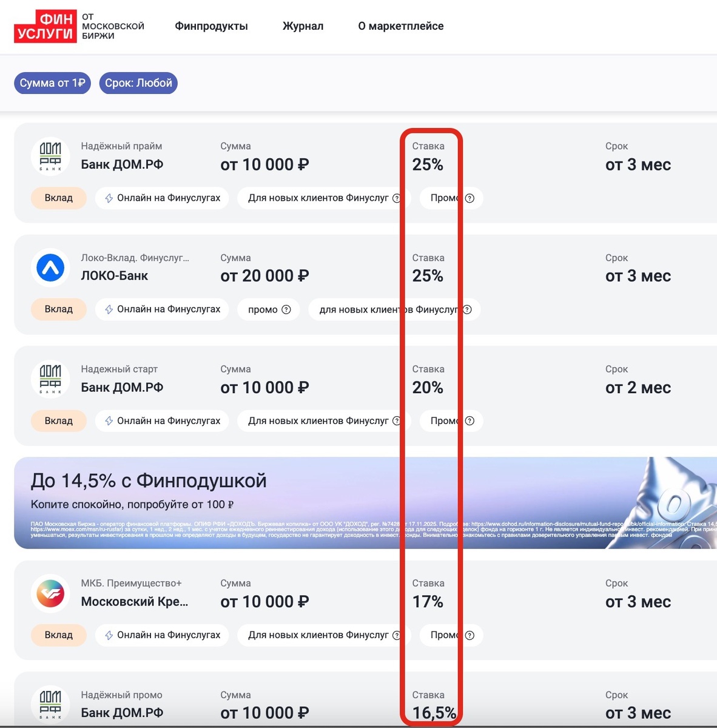Click Для новых клиентов Финуслуг tag in МКБ card

click(324, 635)
